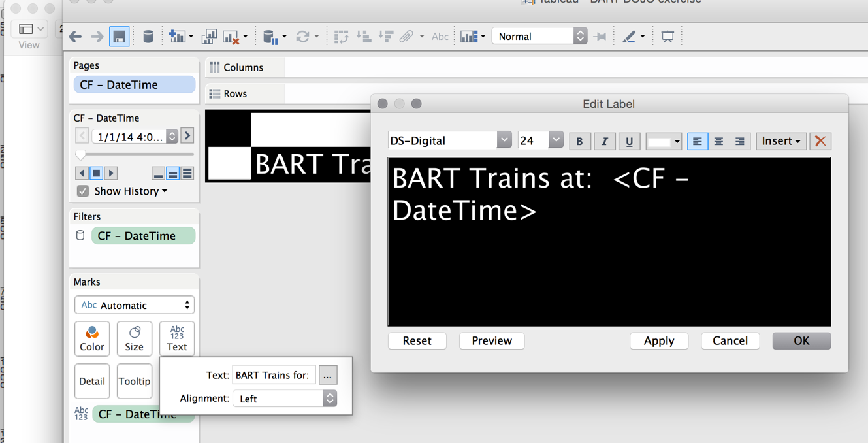The height and width of the screenshot is (443, 868).
Task: Click the page slider handle
Action: [x=80, y=155]
